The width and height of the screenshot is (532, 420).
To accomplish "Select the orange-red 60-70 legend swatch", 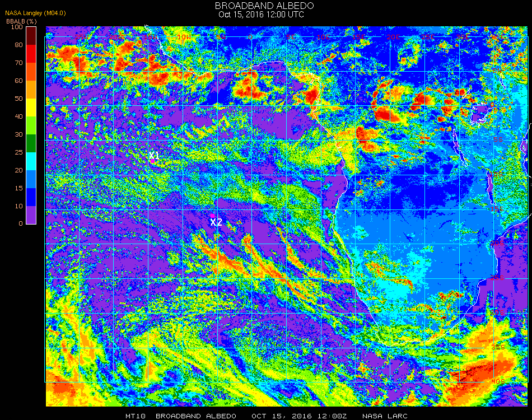I will [x=31, y=72].
